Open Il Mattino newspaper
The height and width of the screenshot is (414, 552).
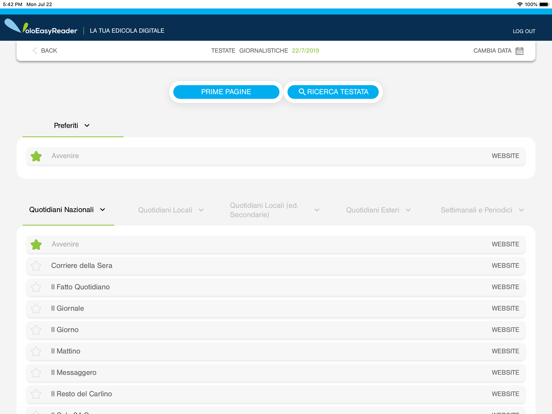(x=65, y=351)
